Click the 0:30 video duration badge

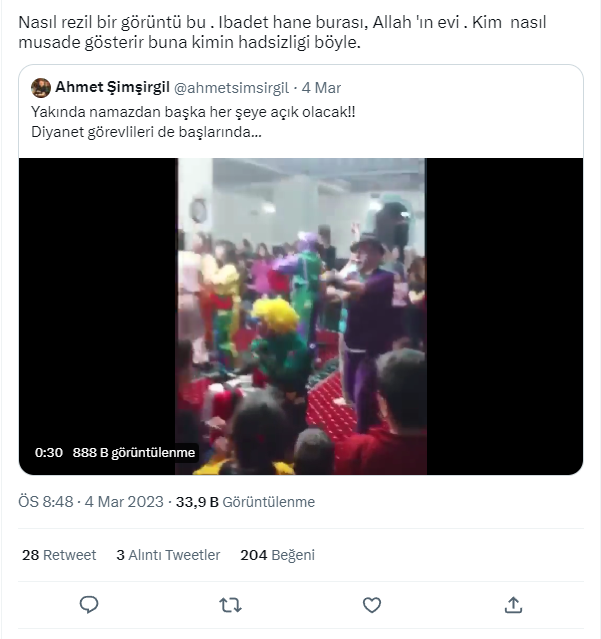tap(48, 452)
